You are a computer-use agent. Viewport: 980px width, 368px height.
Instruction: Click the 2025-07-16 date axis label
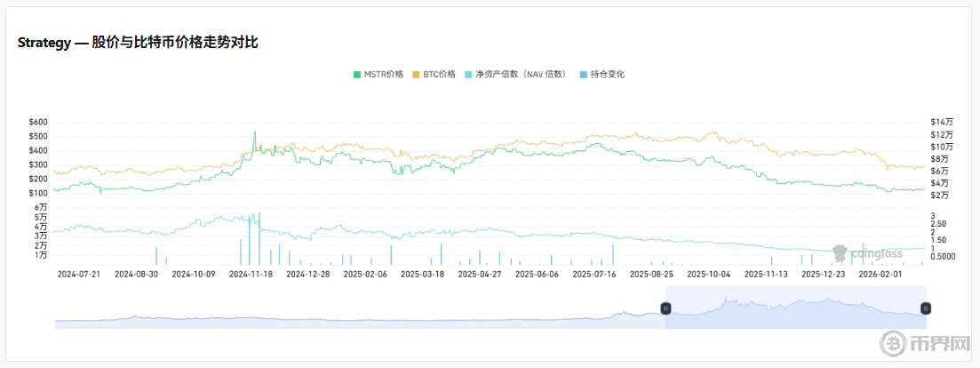[x=594, y=274]
